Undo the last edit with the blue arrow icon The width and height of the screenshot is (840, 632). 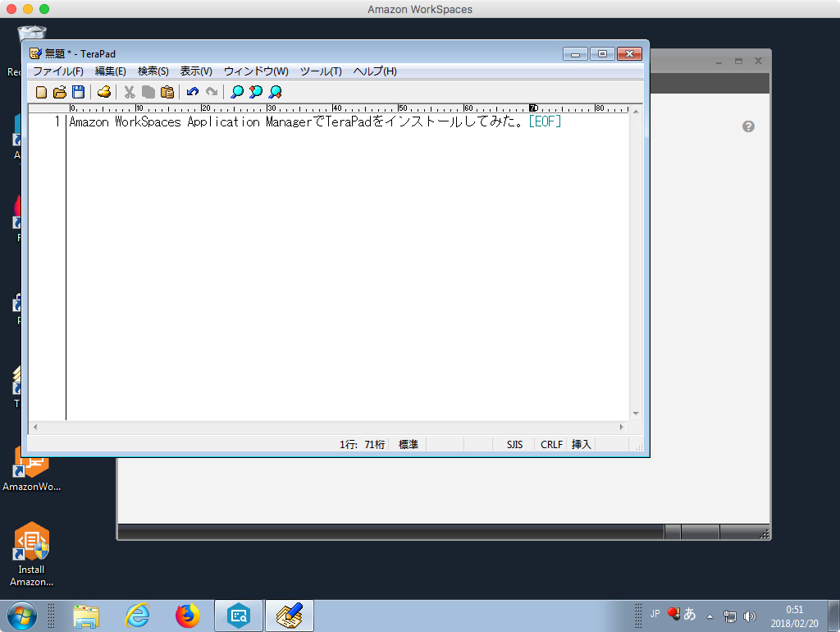tap(192, 92)
